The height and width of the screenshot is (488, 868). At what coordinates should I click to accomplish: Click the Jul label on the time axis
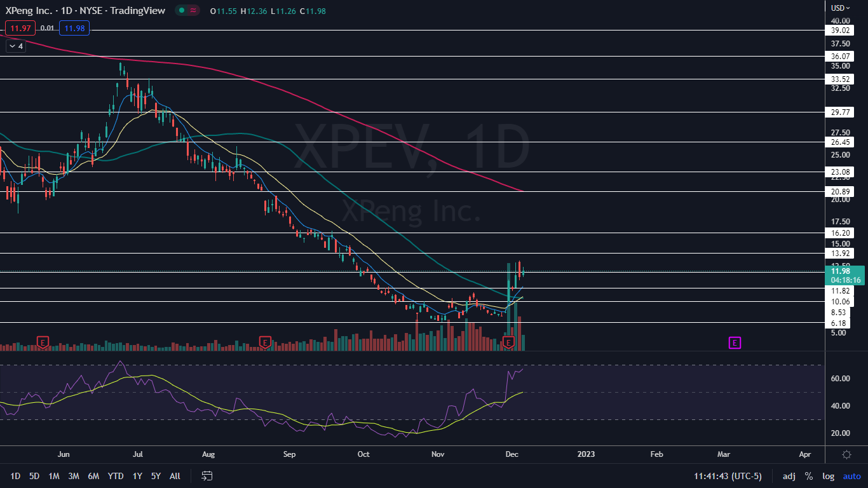[138, 454]
